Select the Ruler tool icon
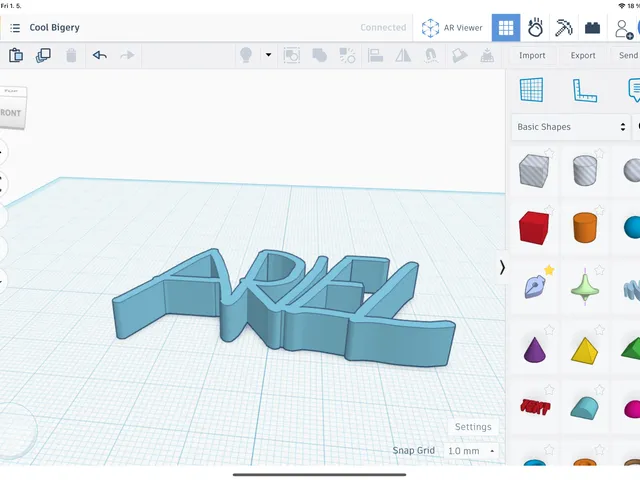The height and width of the screenshot is (480, 640). coord(584,90)
